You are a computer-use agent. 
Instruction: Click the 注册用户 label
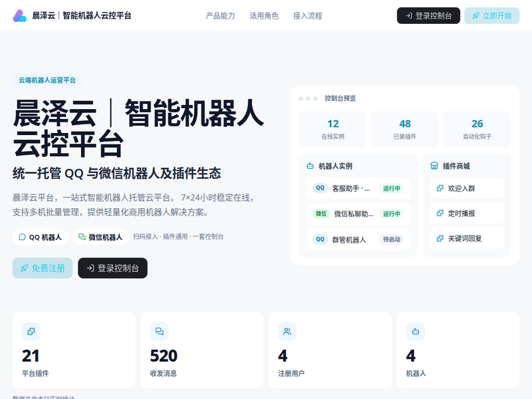pyautogui.click(x=291, y=374)
